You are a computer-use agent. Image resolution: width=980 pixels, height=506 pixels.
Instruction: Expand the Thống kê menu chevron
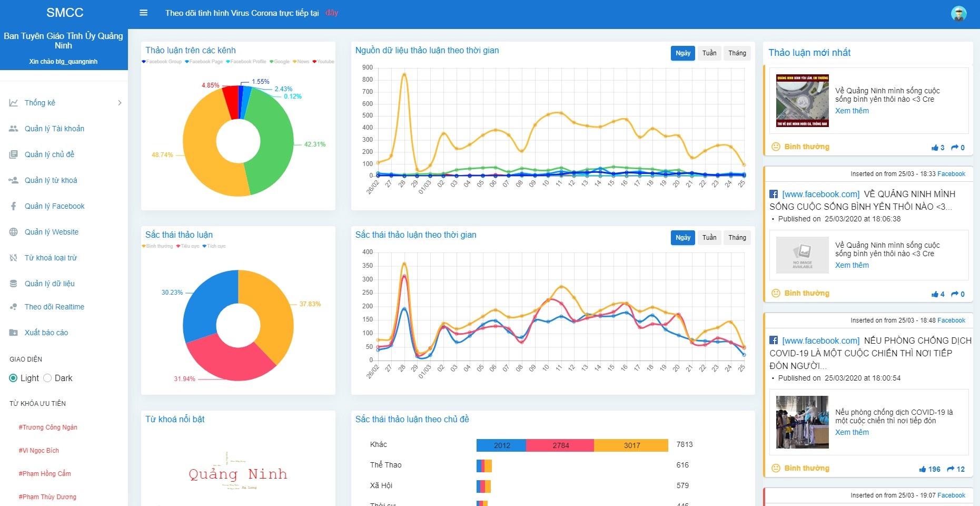[120, 103]
